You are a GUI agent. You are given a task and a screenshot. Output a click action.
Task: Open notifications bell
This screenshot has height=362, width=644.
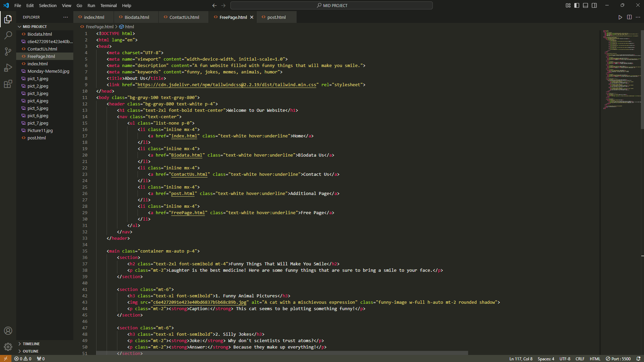click(638, 359)
